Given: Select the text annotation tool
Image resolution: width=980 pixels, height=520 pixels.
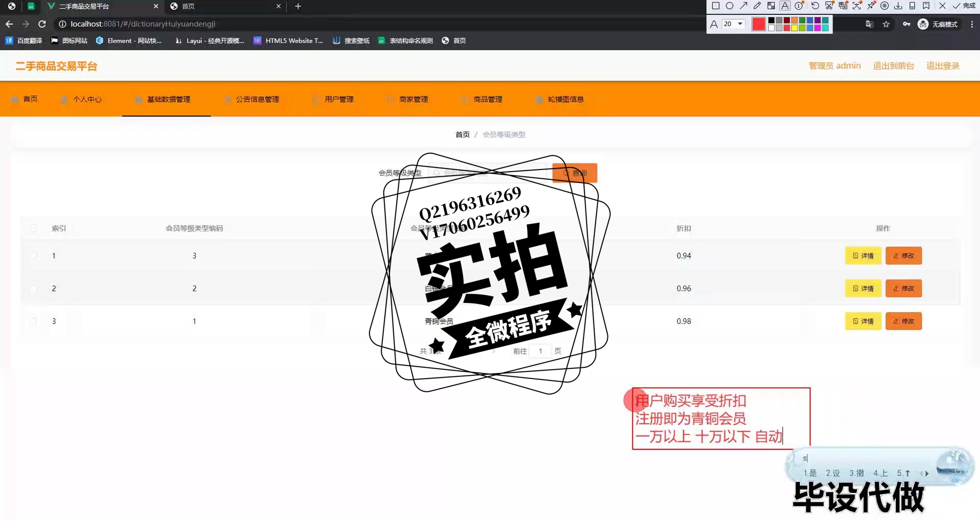Looking at the screenshot, I should coord(785,6).
